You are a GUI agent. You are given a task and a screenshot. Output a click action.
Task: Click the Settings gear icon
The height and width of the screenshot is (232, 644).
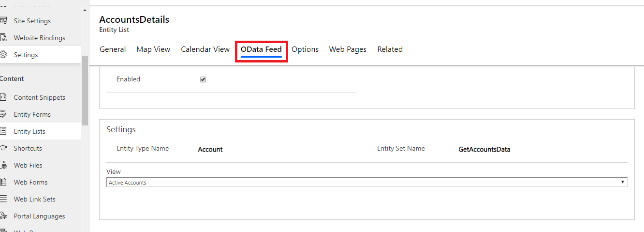coord(3,55)
